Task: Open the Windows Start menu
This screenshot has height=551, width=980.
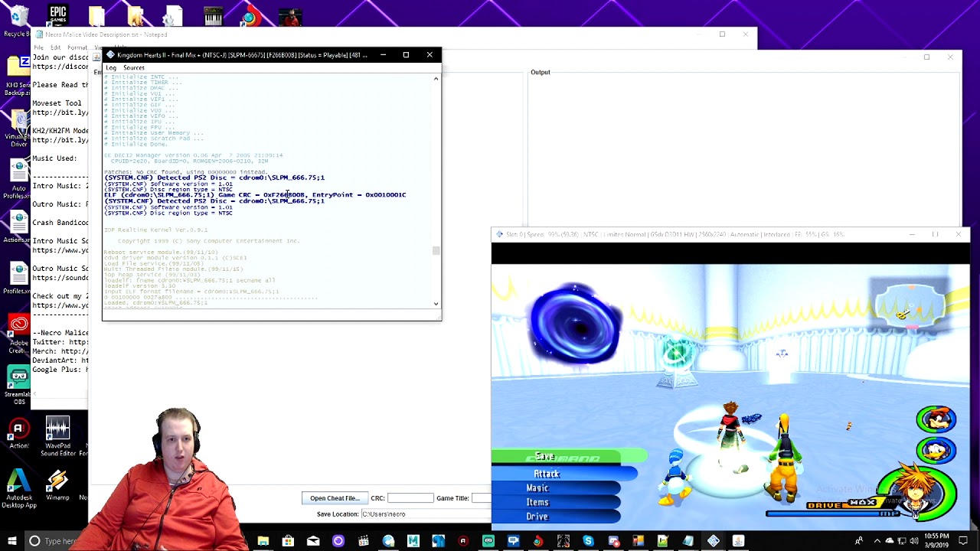Action: [11, 541]
